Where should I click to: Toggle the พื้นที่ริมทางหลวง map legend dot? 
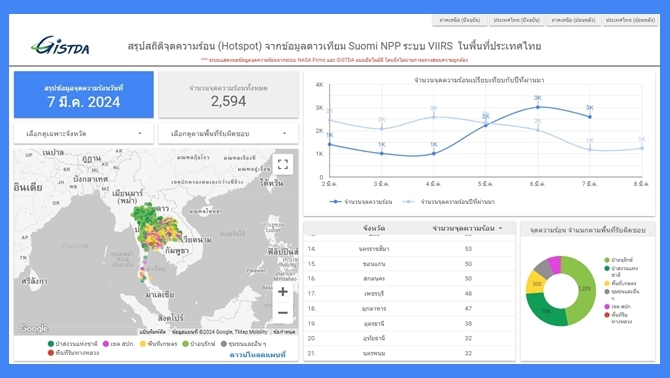(x=51, y=353)
